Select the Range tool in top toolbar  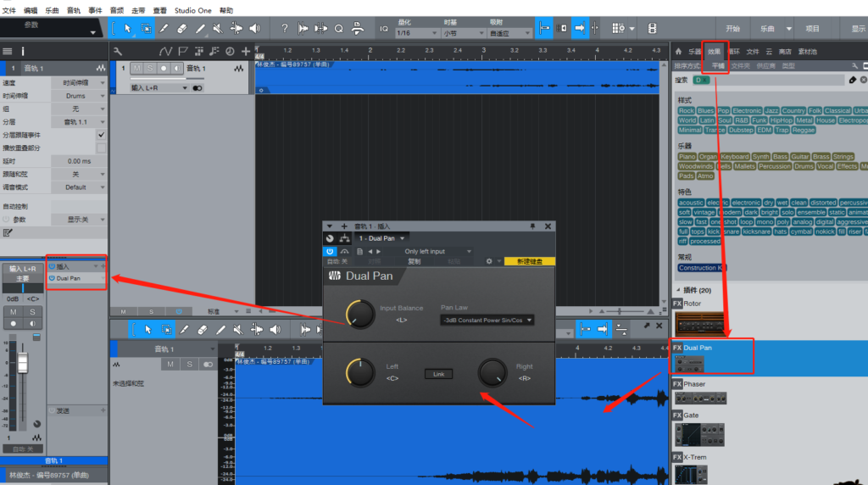[x=146, y=28]
